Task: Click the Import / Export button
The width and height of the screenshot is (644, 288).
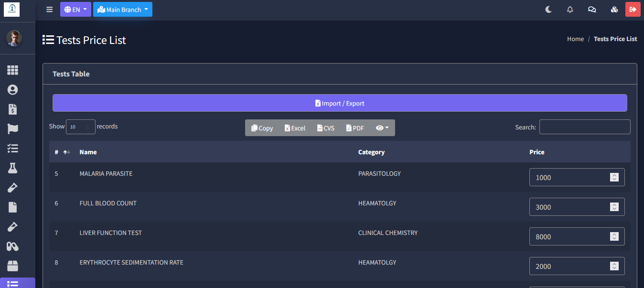Action: coord(340,103)
